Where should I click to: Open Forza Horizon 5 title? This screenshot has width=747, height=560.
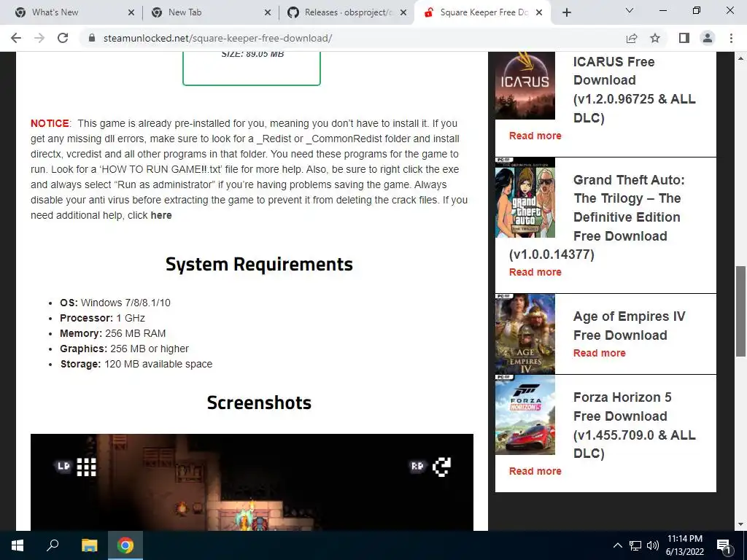[x=634, y=425]
